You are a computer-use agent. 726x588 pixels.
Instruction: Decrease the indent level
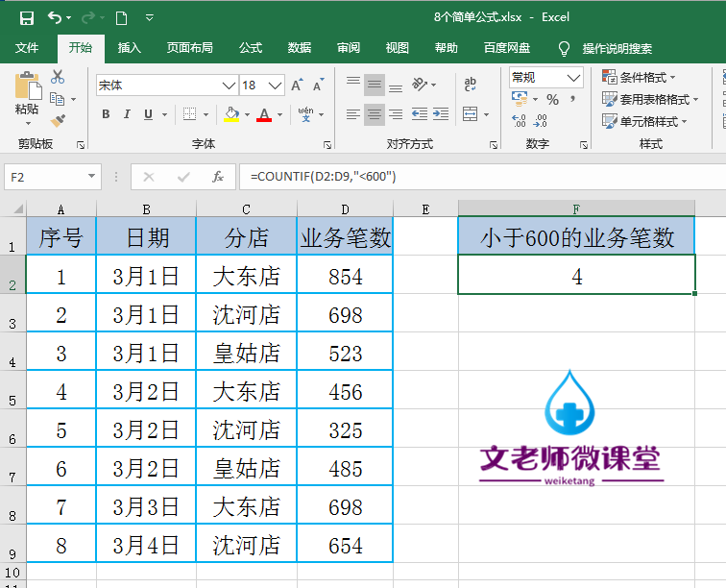pos(420,114)
